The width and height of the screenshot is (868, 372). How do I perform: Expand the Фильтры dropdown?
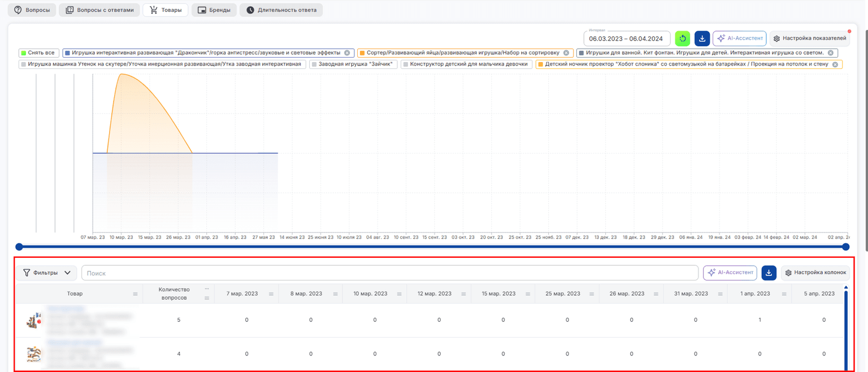tap(46, 272)
